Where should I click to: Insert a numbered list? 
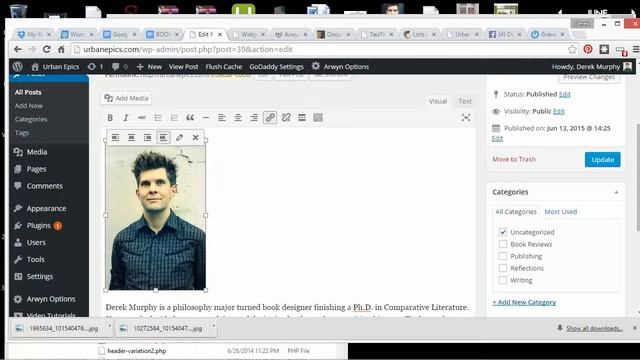tap(174, 118)
